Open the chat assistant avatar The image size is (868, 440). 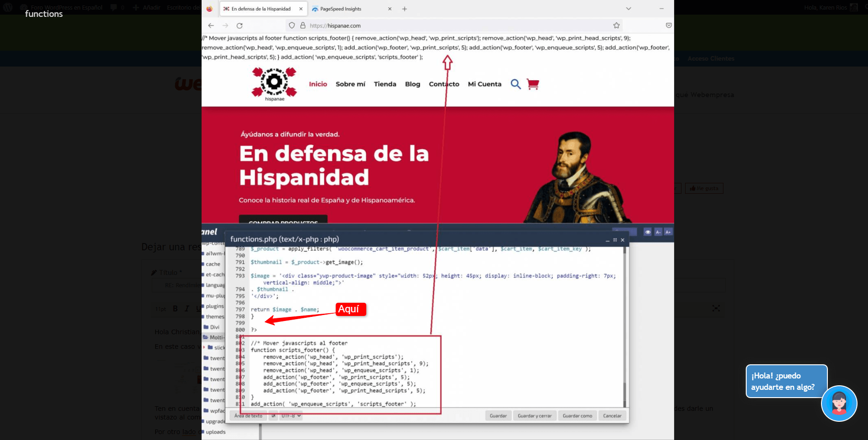pos(839,404)
